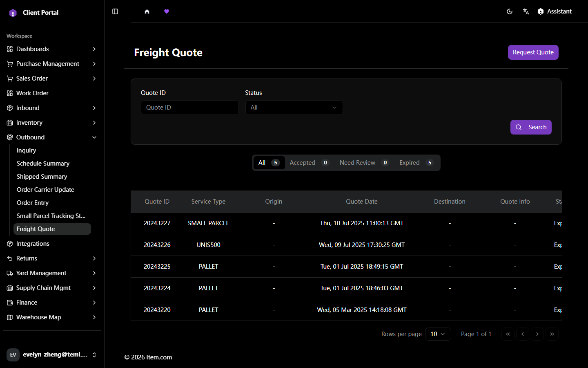
Task: Open the Integrations page
Action: [x=52, y=244]
